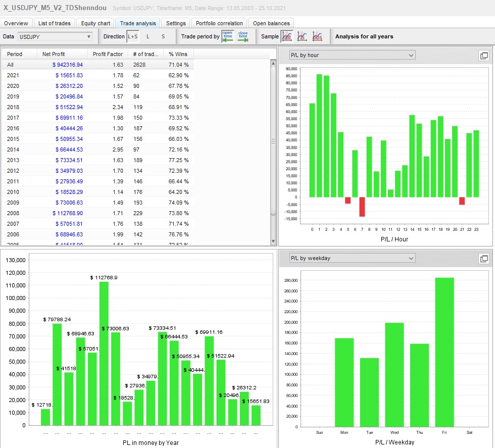Image resolution: width=495 pixels, height=448 pixels.
Task: Select trade period by open time icon
Action: pos(228,36)
